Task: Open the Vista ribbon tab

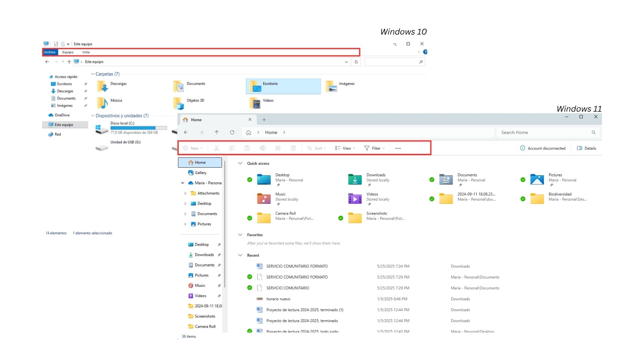Action: coord(86,52)
